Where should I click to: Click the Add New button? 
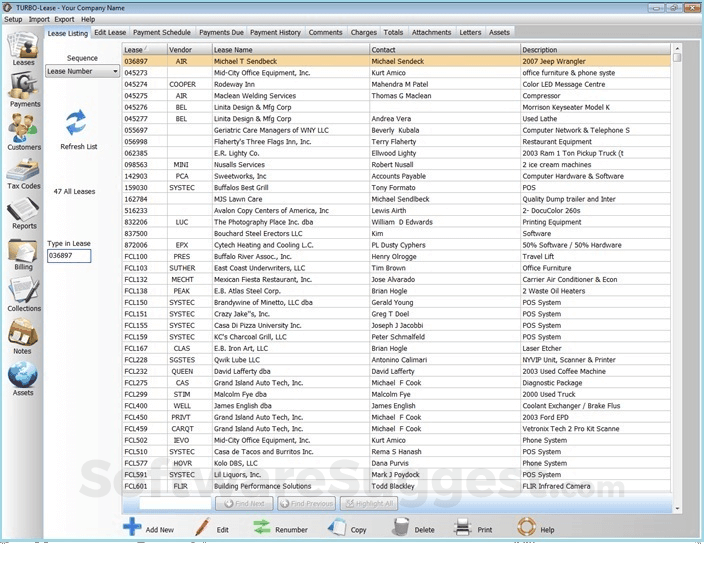pos(147,528)
